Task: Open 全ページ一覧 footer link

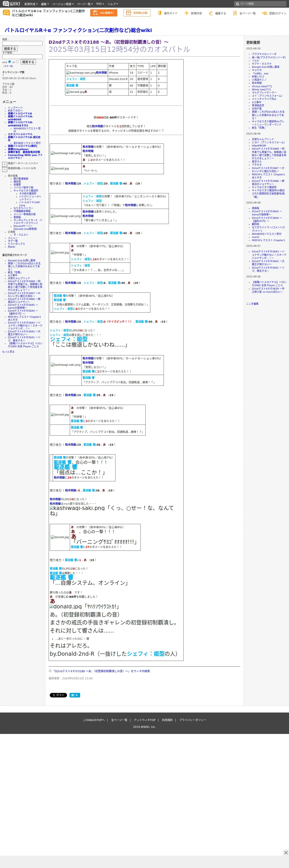Action: point(119,720)
